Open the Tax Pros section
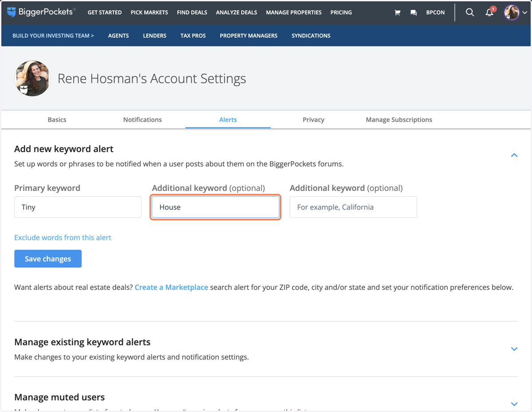The image size is (532, 412). (193, 35)
